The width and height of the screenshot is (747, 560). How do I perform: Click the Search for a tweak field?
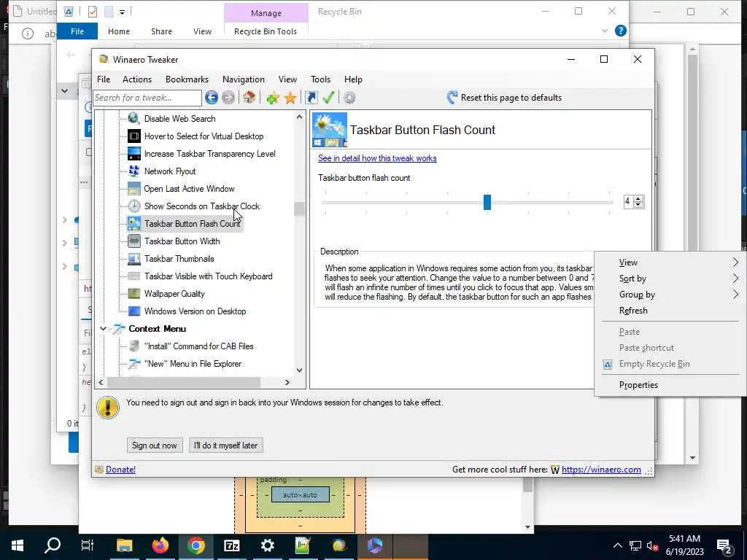147,98
